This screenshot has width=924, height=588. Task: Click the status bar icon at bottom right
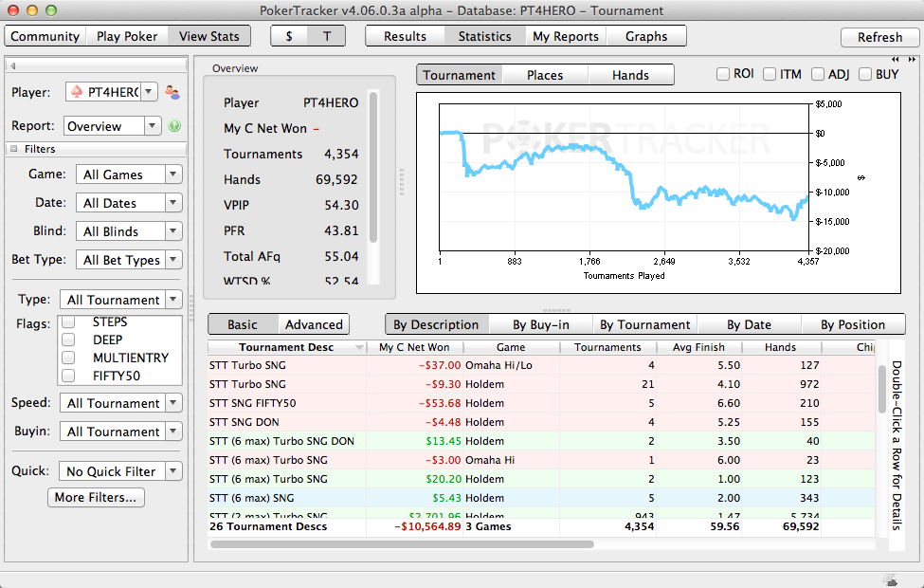891,579
